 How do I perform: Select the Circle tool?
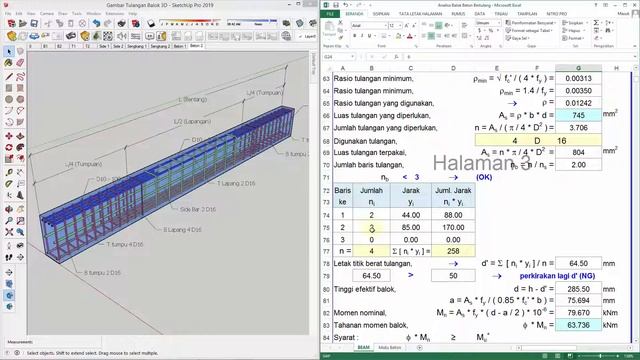(x=9, y=99)
